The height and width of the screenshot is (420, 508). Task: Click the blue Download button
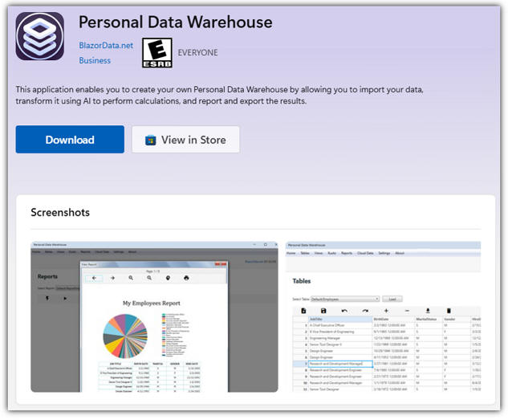point(70,140)
